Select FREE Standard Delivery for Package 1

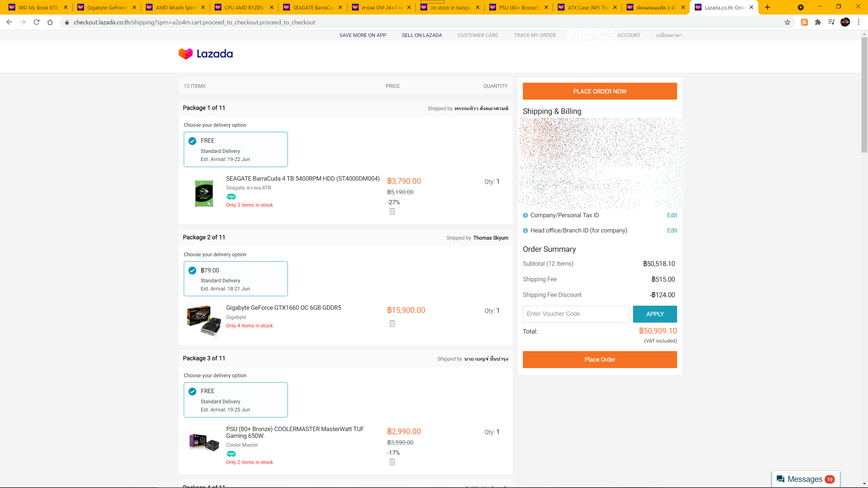click(x=236, y=149)
